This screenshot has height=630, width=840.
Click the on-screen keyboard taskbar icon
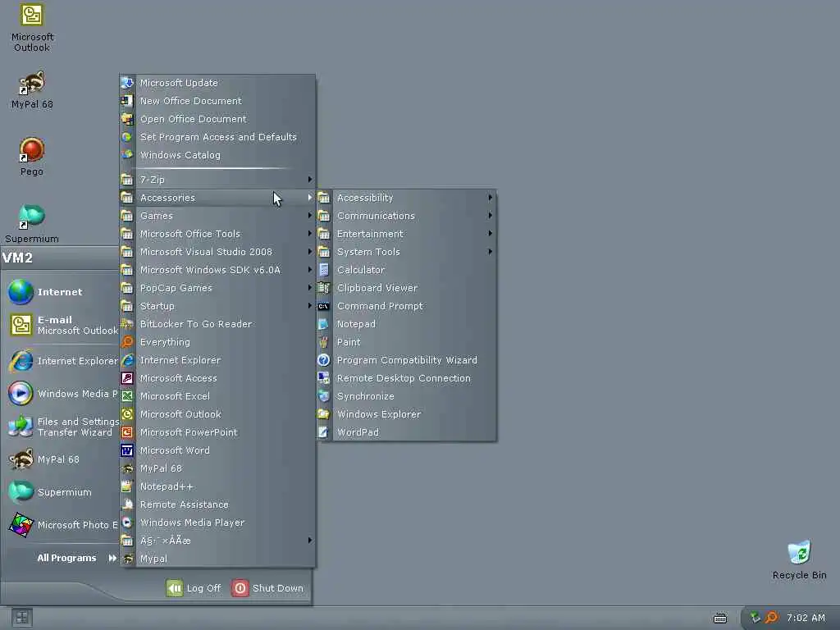720,619
